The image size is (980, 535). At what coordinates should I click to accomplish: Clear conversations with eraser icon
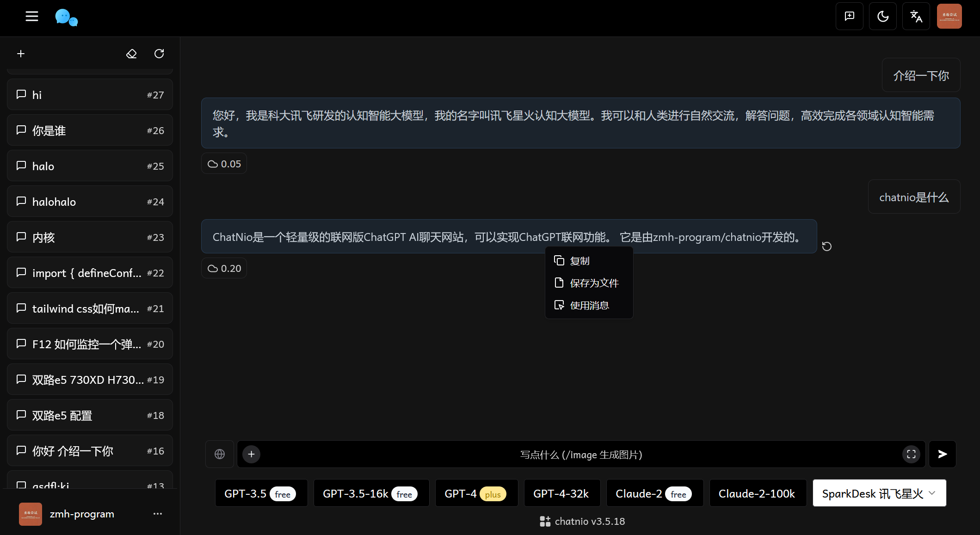131,54
